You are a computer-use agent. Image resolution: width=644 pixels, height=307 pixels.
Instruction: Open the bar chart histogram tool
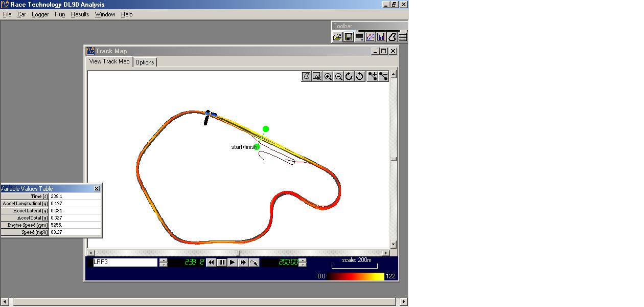click(x=381, y=37)
